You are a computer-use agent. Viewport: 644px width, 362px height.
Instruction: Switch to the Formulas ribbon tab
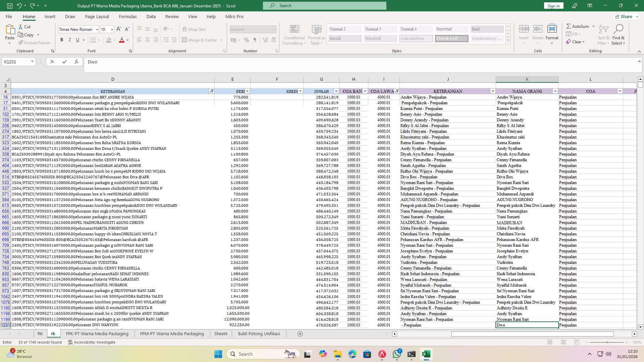(x=128, y=16)
